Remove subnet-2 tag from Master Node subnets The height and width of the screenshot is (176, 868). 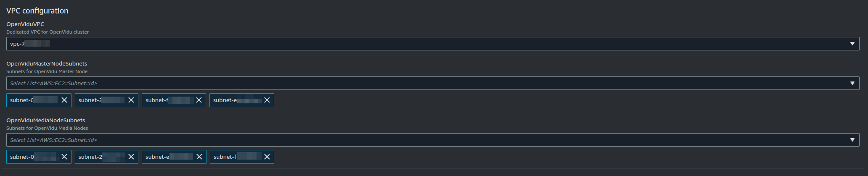click(x=131, y=100)
